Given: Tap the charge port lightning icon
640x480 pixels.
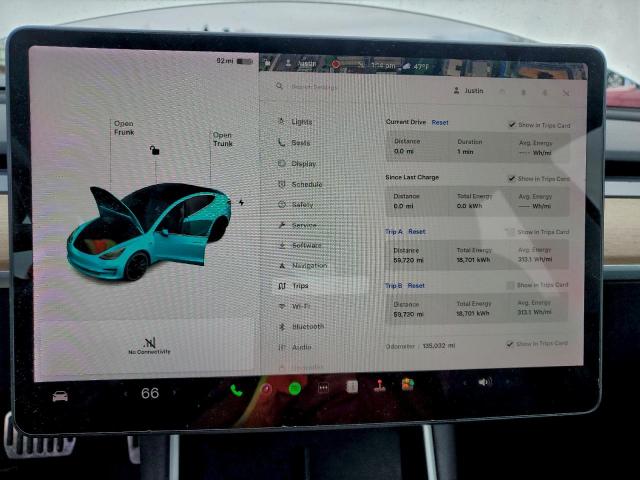Looking at the screenshot, I should (x=242, y=202).
